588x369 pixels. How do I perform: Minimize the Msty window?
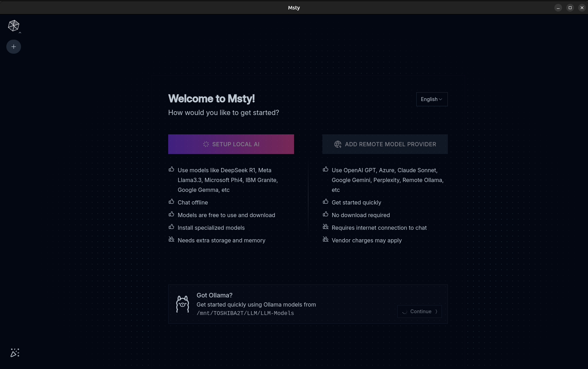pyautogui.click(x=558, y=8)
